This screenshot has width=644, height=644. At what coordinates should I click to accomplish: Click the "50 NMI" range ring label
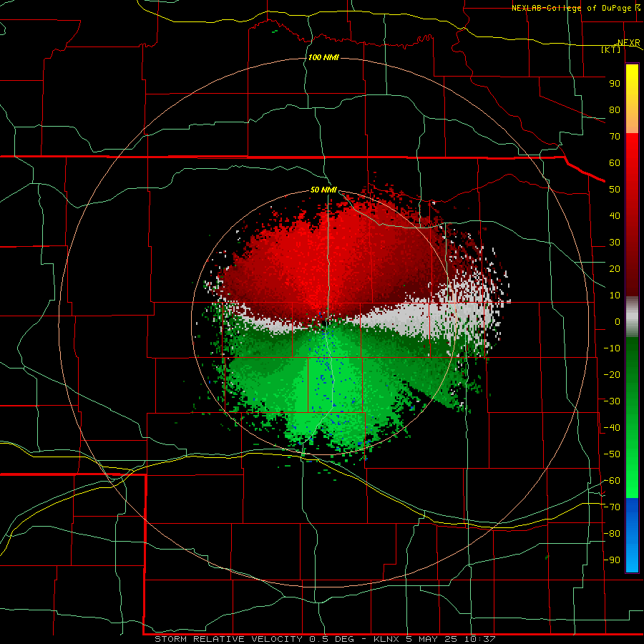coord(323,190)
